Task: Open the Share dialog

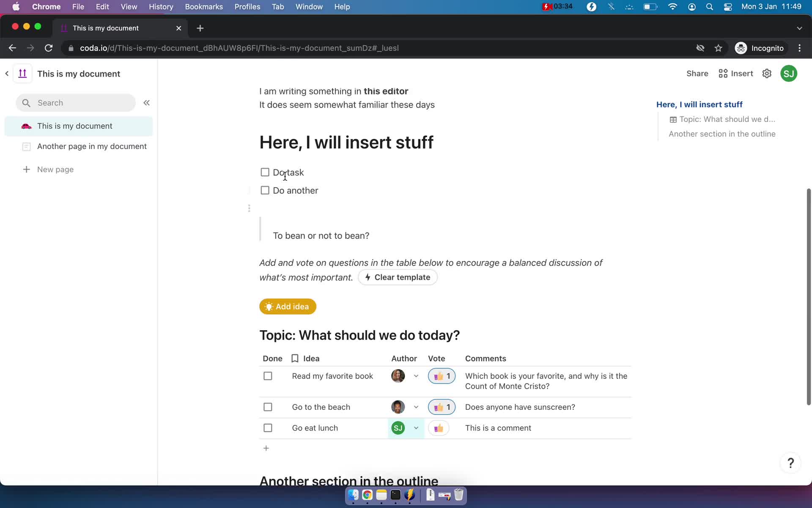Action: [x=696, y=73]
